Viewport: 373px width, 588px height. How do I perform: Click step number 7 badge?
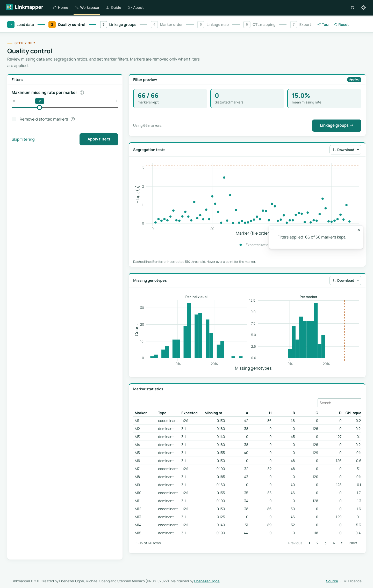click(294, 25)
